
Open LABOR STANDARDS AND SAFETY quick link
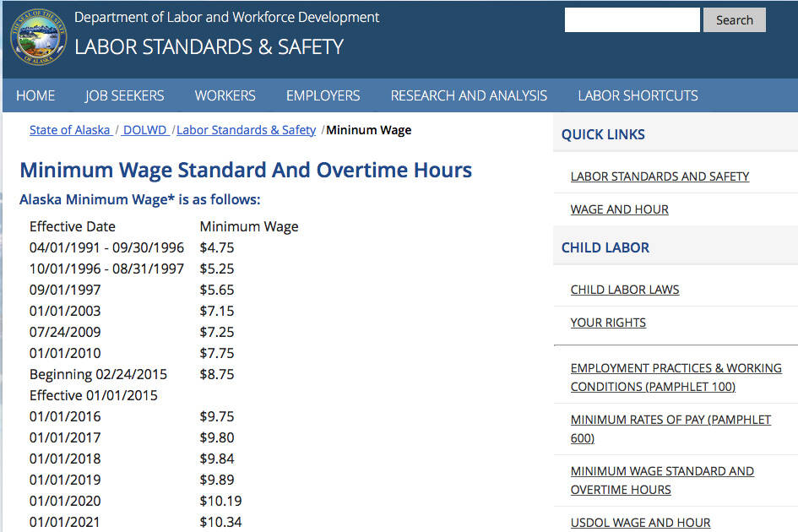pyautogui.click(x=660, y=176)
